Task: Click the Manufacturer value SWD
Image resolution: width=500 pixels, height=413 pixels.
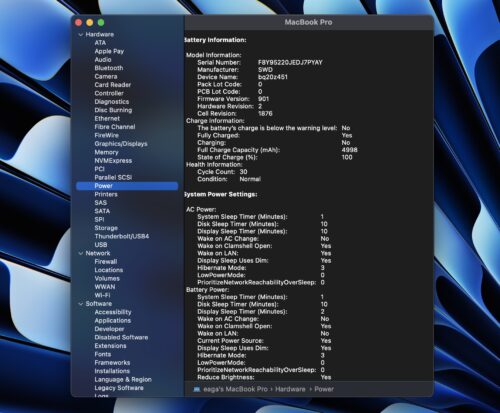Action: click(265, 70)
